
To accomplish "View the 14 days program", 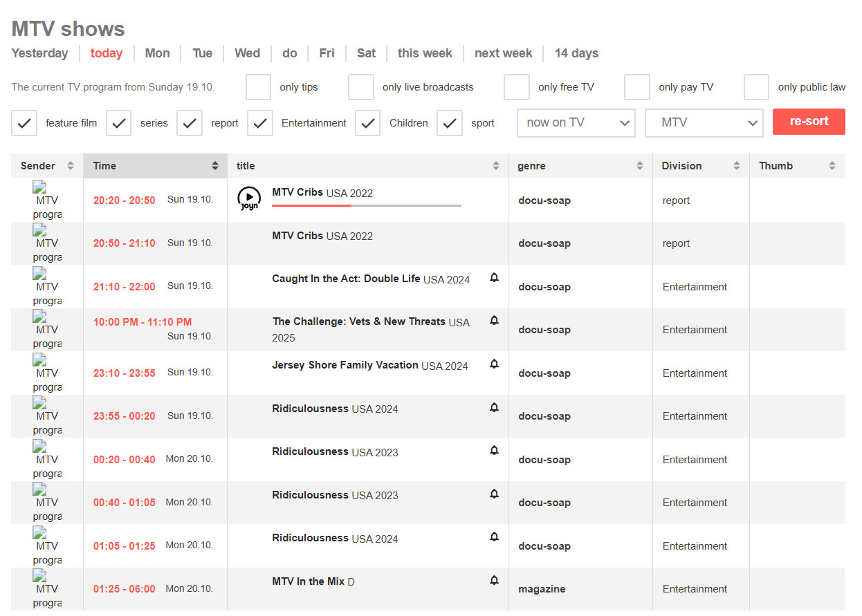I will [576, 53].
